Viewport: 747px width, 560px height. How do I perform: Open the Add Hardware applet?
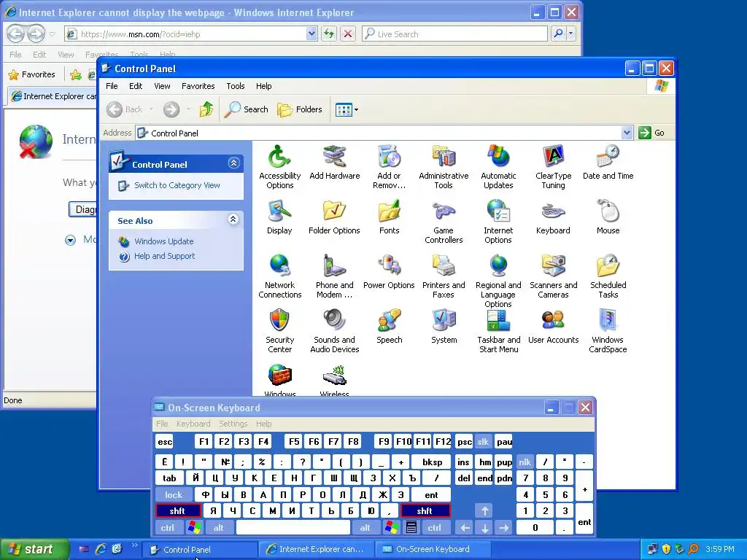pos(334,163)
